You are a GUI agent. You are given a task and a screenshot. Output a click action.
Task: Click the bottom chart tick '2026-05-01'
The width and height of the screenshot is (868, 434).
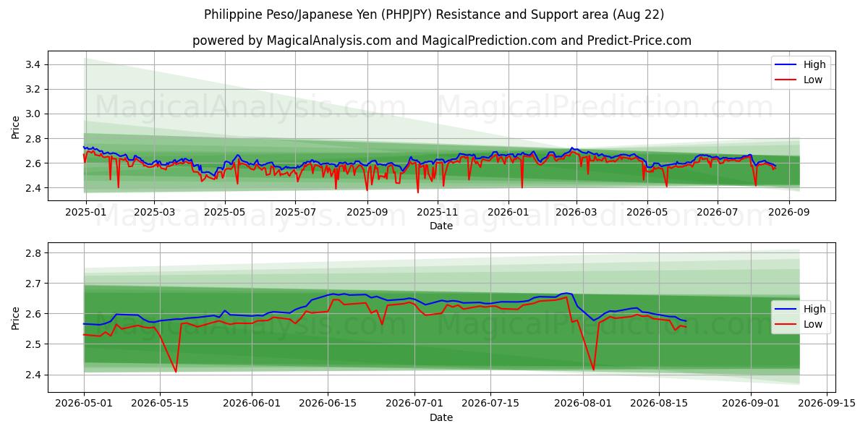pos(84,404)
